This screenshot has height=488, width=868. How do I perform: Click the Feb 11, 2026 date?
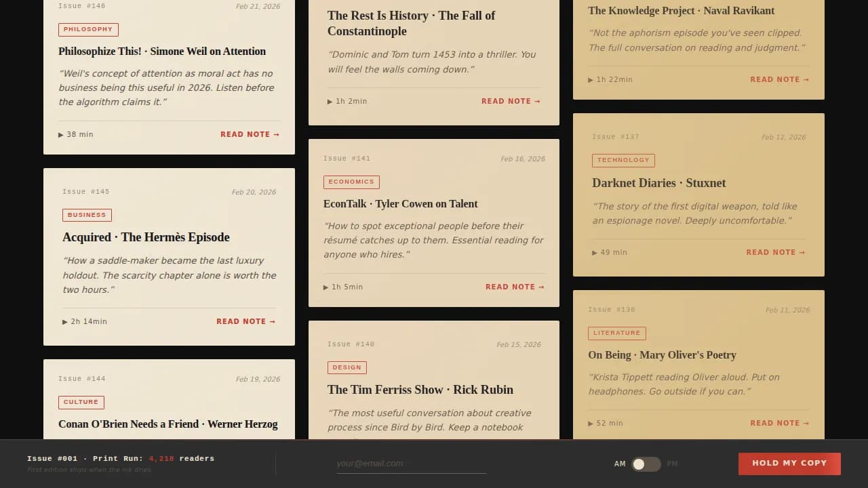787,310
